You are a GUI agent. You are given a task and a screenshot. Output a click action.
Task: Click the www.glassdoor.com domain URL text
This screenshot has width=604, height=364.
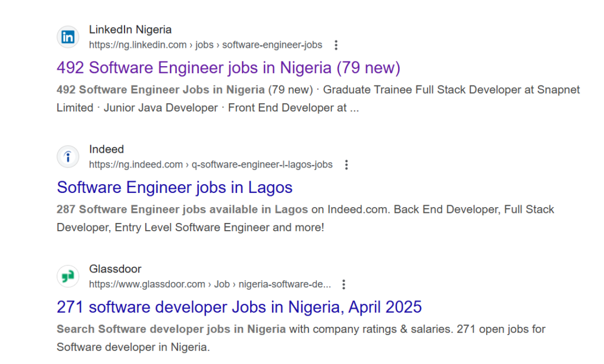pos(147,284)
